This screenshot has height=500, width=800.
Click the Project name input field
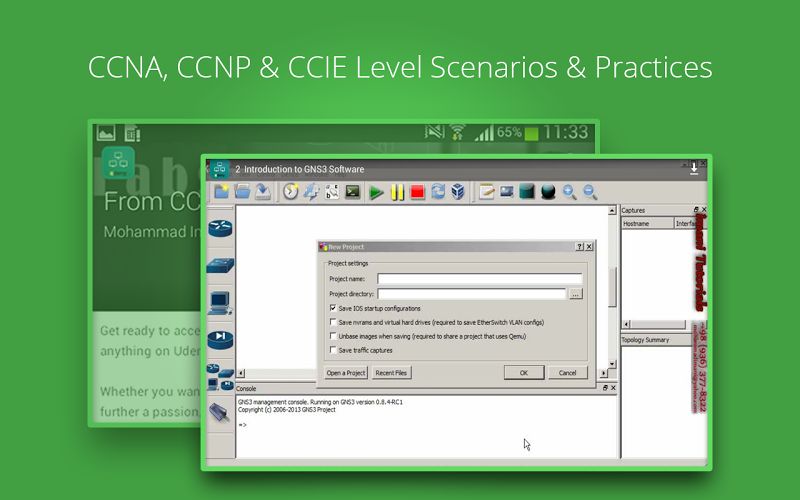(480, 279)
